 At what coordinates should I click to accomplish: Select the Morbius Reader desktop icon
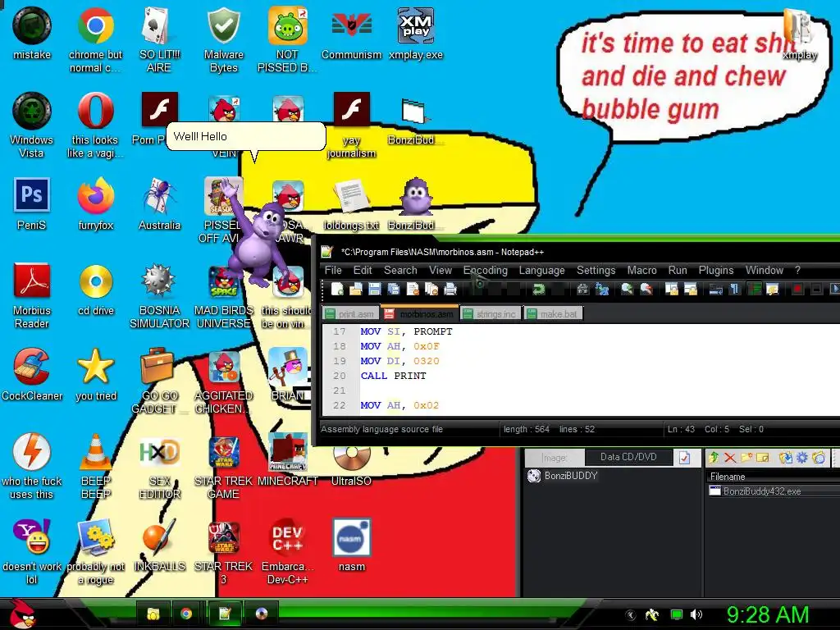[x=32, y=295]
